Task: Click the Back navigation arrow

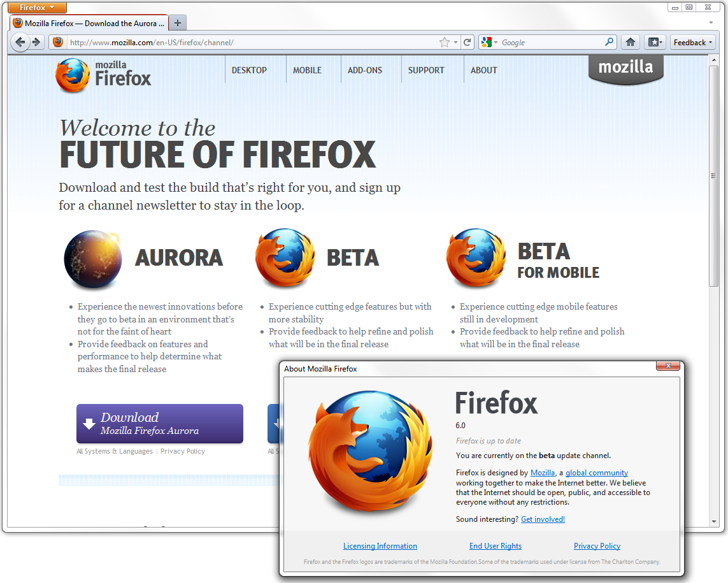Action: (x=20, y=42)
